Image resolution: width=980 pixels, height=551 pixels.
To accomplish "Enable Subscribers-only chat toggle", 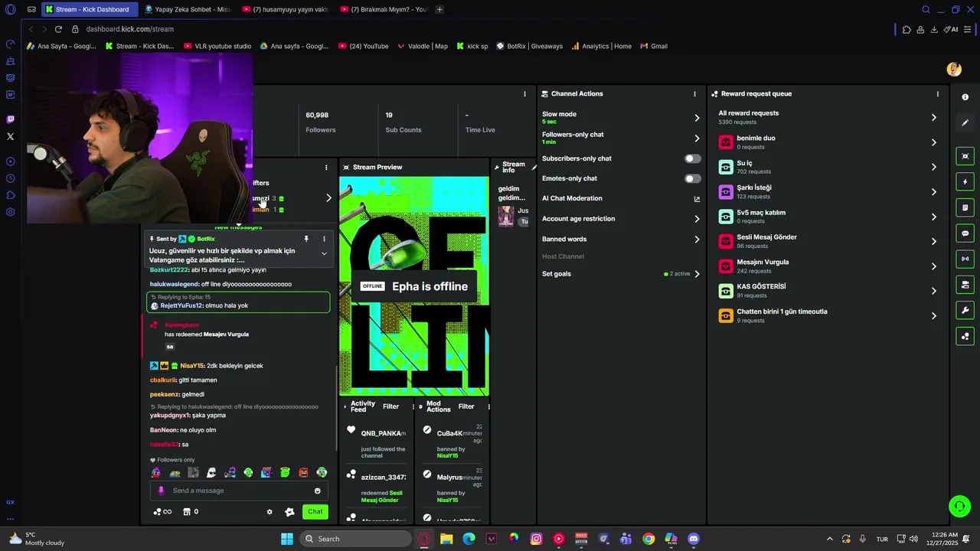I will click(692, 158).
